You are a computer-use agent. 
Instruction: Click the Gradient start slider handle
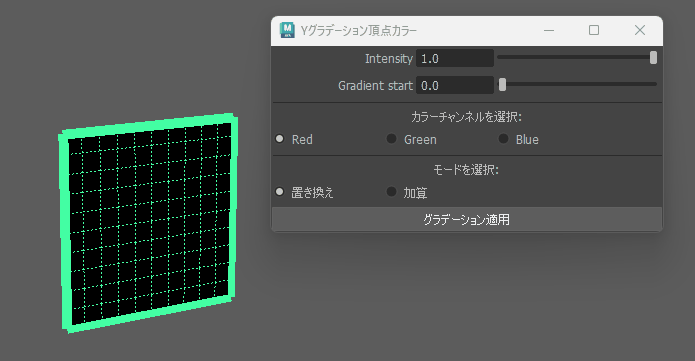click(x=502, y=84)
